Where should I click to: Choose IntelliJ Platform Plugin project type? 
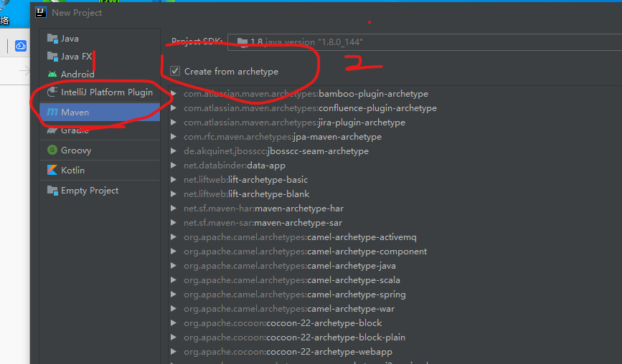tap(100, 92)
